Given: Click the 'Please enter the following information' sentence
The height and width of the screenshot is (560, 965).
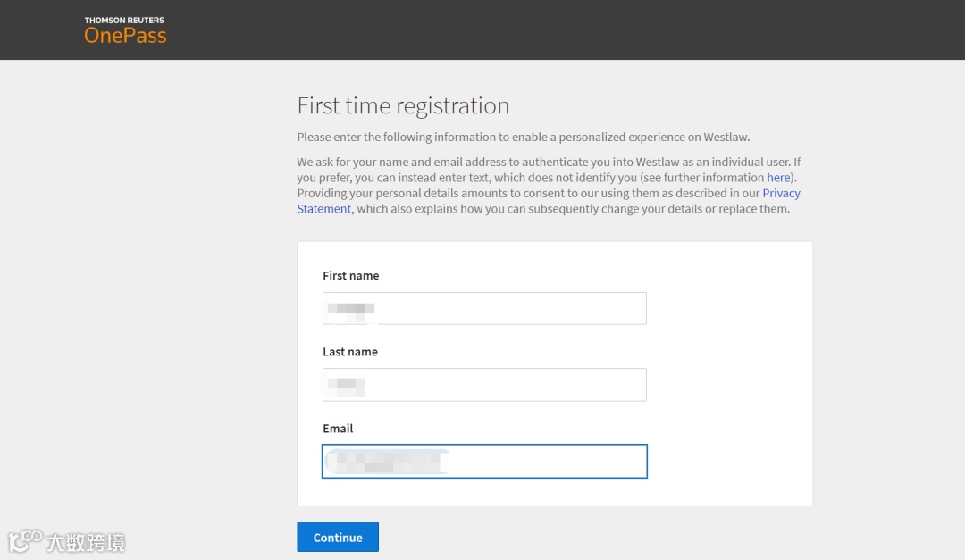Looking at the screenshot, I should tap(523, 138).
